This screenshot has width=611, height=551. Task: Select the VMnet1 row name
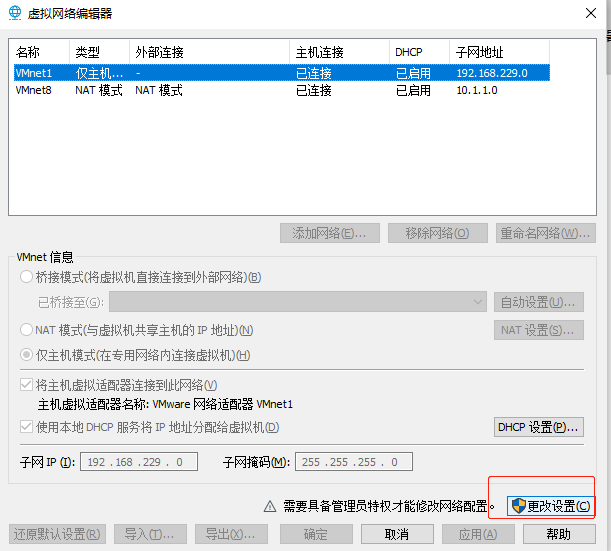34,73
